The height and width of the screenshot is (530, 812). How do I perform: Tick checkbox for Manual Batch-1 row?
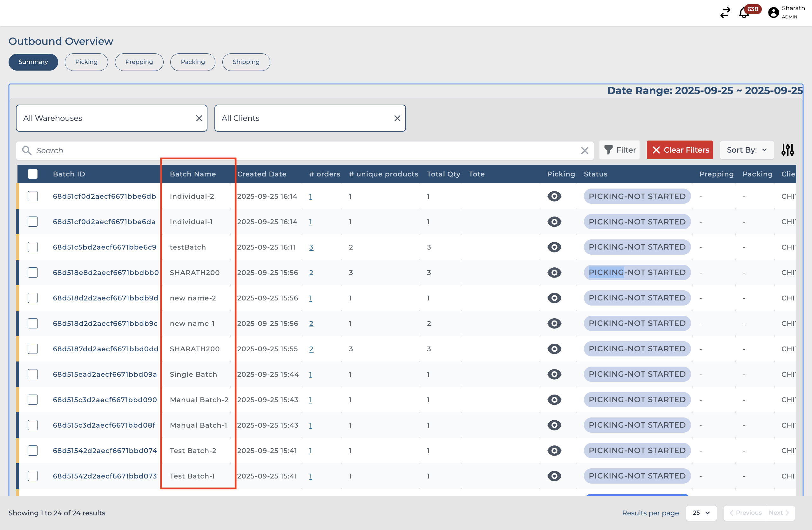(33, 425)
